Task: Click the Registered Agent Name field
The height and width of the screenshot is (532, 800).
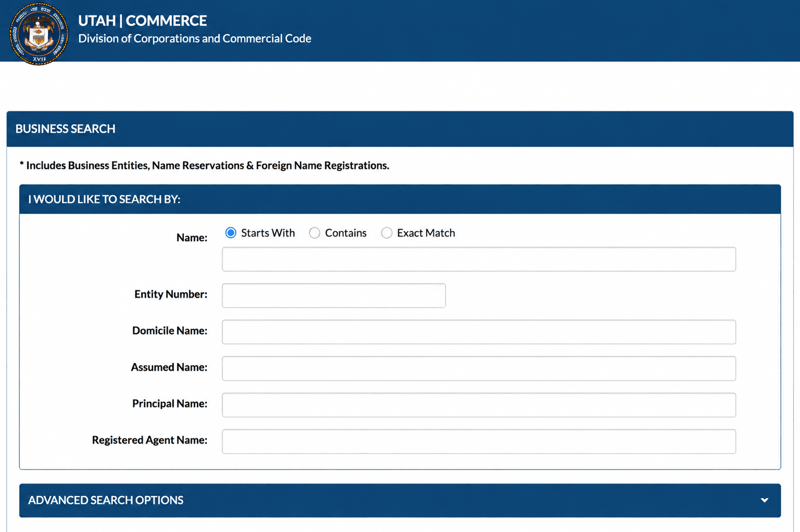Action: point(479,441)
